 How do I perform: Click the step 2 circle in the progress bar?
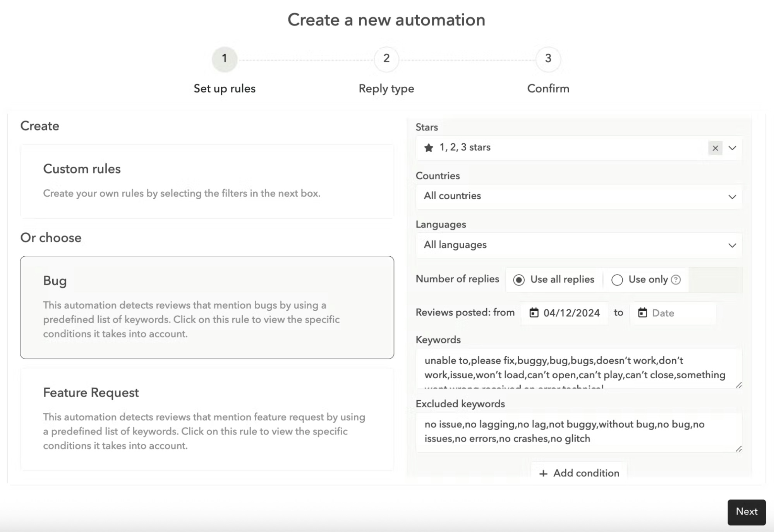coord(386,59)
